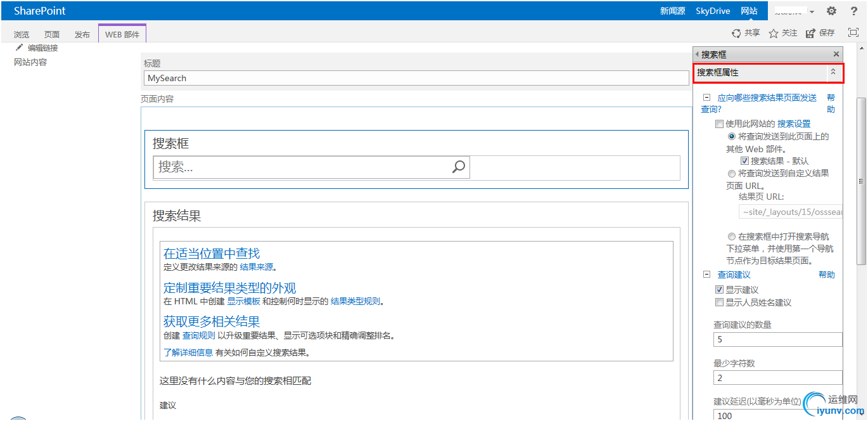Screen dimensions: 868x421
Task: Click the 查询建议的数量 field
Action: pos(778,339)
